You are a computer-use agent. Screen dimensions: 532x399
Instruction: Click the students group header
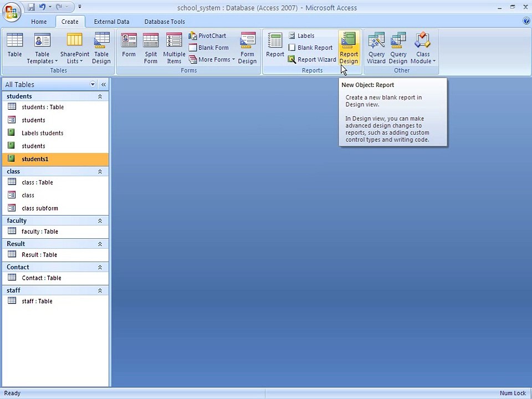pos(55,96)
